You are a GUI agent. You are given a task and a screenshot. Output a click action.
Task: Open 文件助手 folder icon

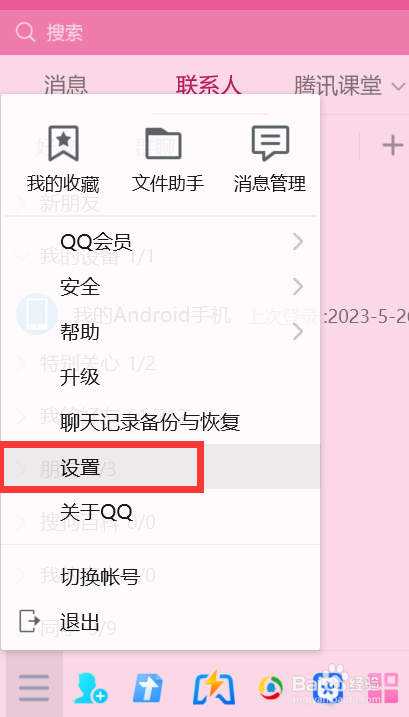(163, 143)
